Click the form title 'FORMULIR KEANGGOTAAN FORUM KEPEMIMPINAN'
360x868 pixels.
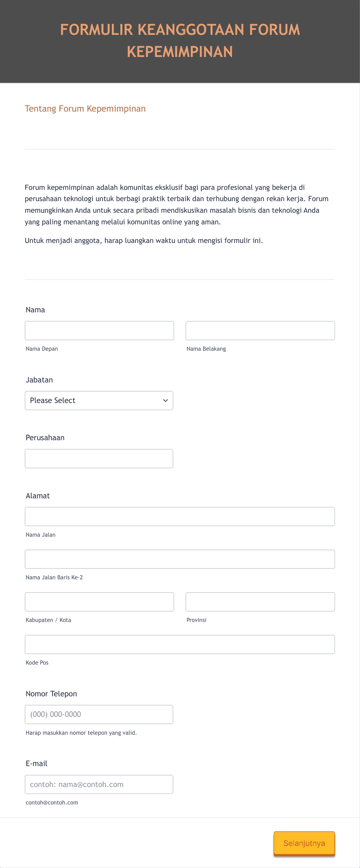pyautogui.click(x=180, y=40)
